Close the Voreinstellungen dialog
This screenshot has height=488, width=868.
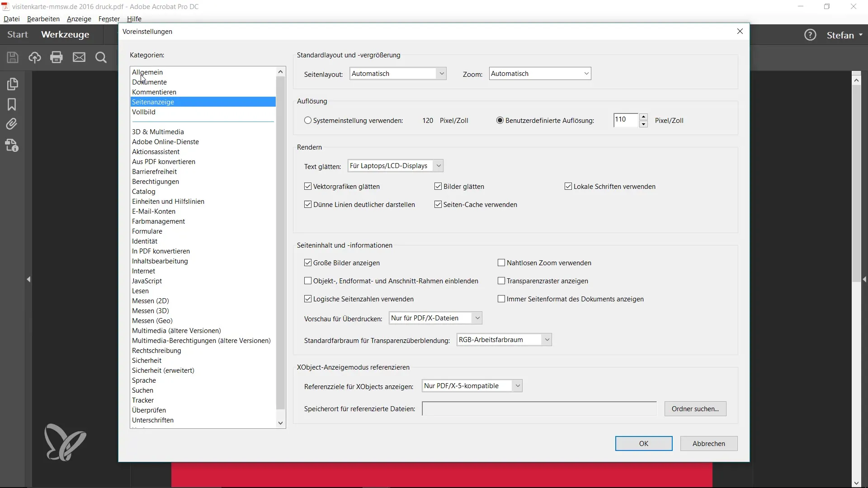point(740,31)
